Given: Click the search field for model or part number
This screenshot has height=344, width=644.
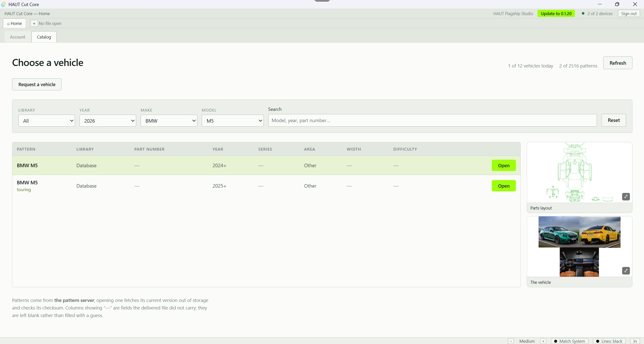Looking at the screenshot, I should coord(432,120).
